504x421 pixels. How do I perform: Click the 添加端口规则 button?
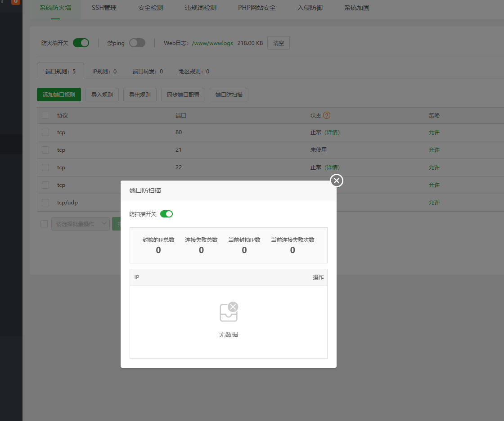pyautogui.click(x=59, y=95)
